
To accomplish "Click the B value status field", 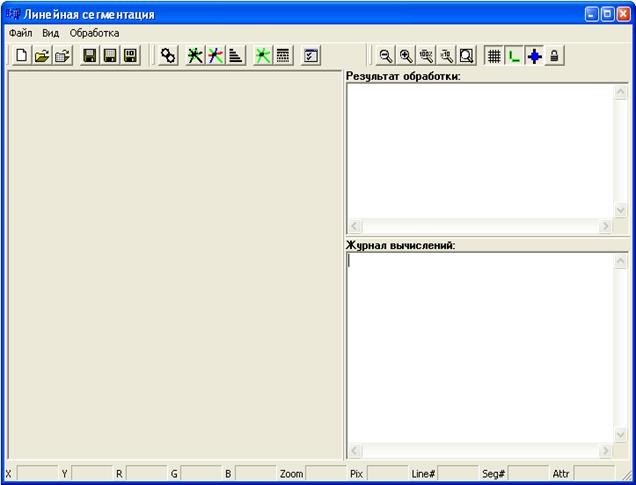I will (256, 473).
